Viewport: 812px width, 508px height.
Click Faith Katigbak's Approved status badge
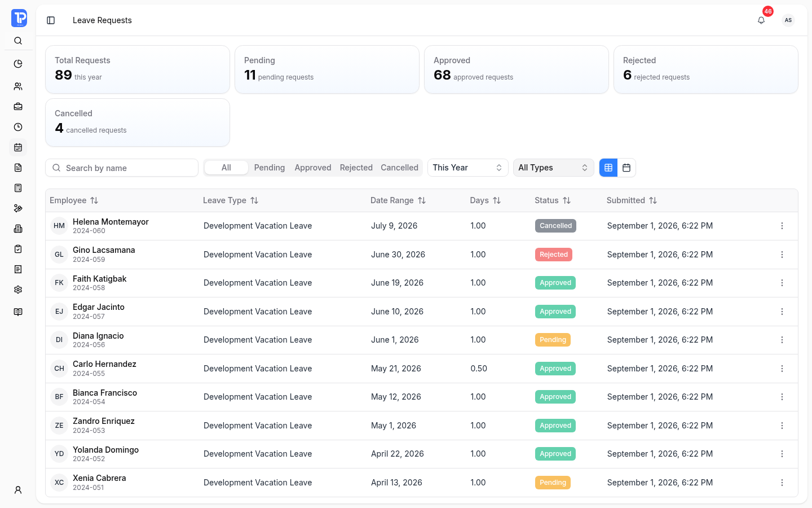pyautogui.click(x=555, y=283)
